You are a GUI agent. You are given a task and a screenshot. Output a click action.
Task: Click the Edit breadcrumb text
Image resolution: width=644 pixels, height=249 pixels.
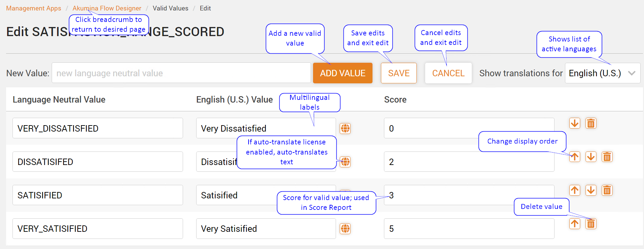205,8
